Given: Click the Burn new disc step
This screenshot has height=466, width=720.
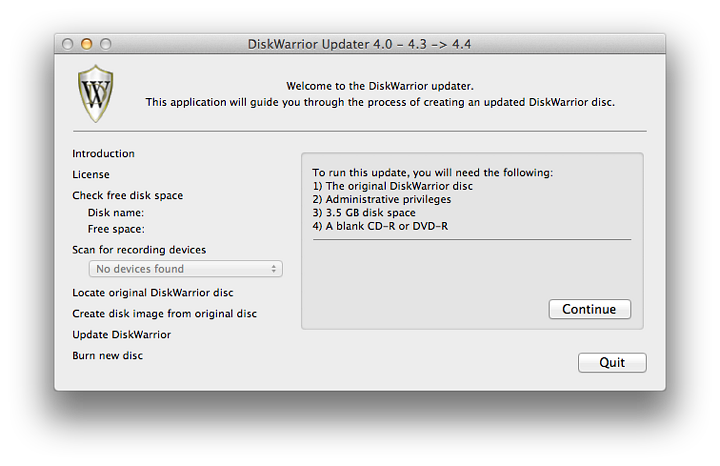Looking at the screenshot, I should 107,355.
